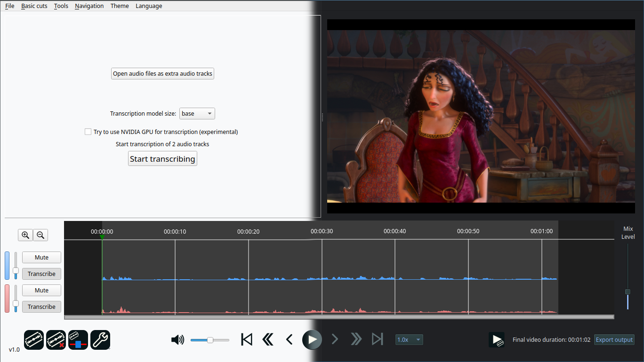
Task: Zoom in on the timeline
Action: pyautogui.click(x=25, y=235)
